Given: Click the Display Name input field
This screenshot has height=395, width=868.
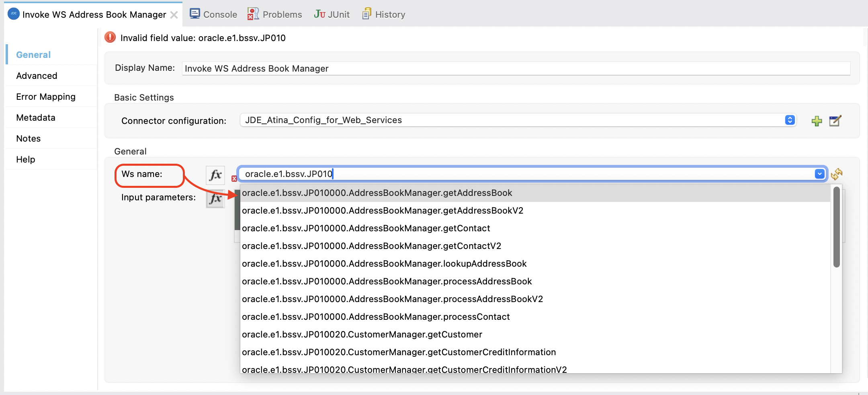Looking at the screenshot, I should point(516,68).
